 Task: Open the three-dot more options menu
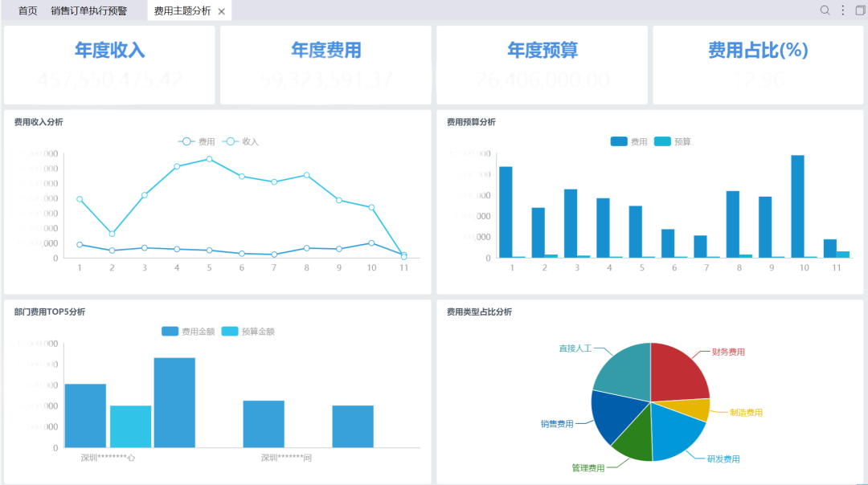842,10
